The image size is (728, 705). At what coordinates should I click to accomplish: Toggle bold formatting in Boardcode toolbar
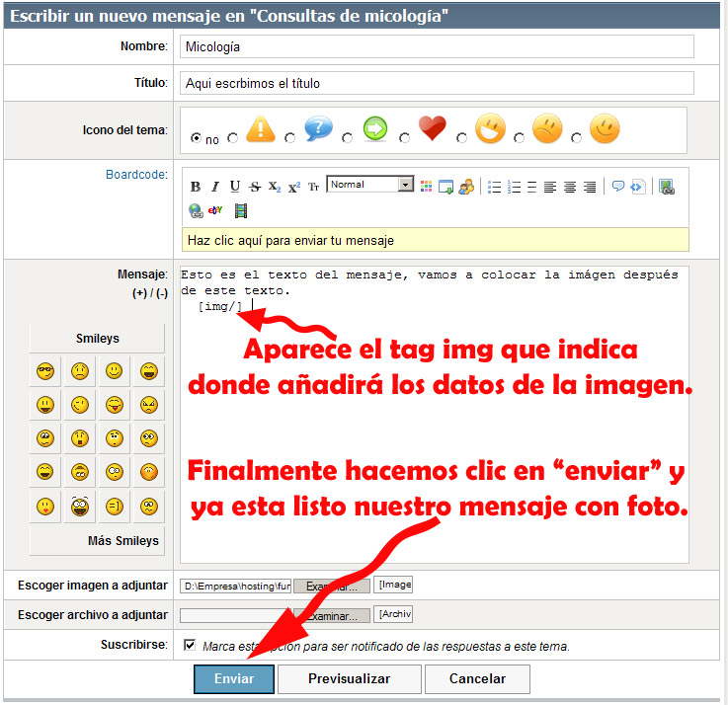(196, 187)
